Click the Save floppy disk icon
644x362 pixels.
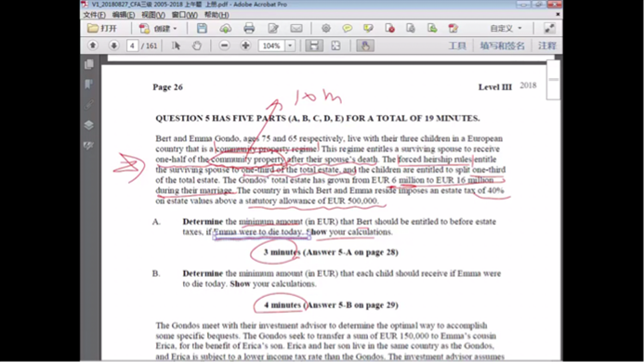coord(202,29)
